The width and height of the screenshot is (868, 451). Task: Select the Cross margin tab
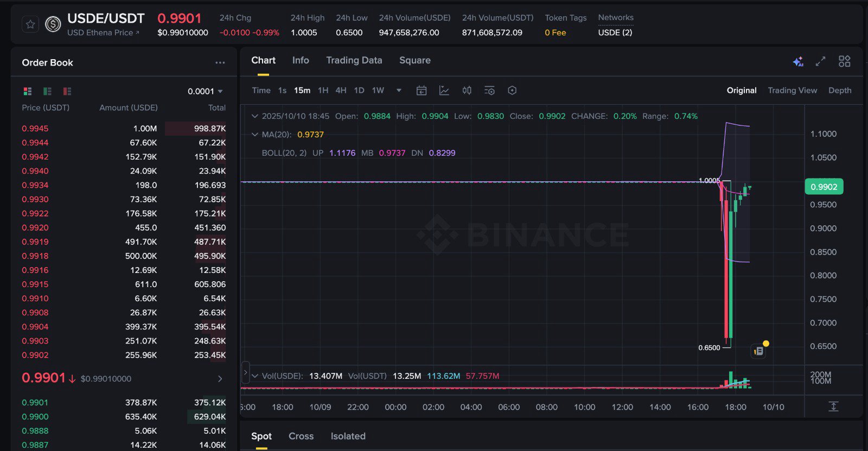pos(301,436)
